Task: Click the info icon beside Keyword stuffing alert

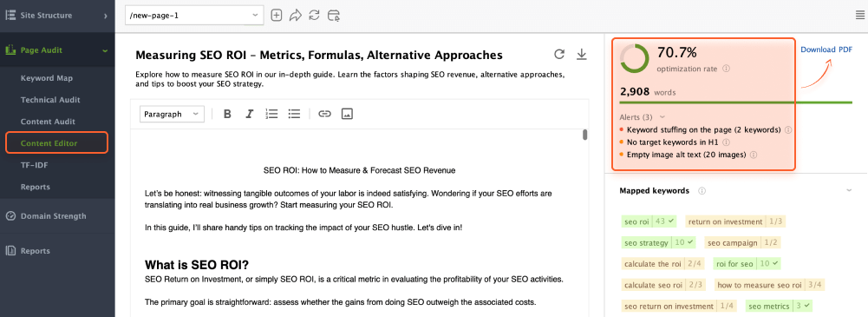Action: 788,129
